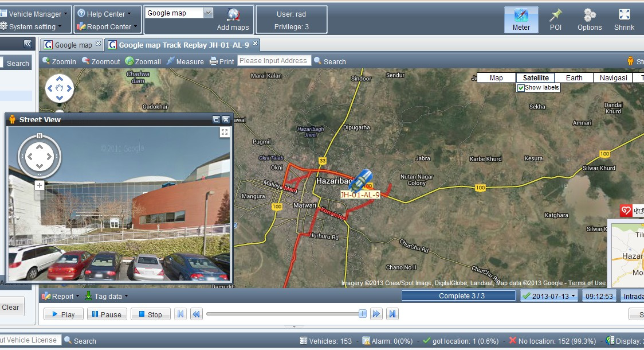Image resolution: width=644 pixels, height=350 pixels.
Task: Click in the Please Input Address field
Action: (x=274, y=61)
